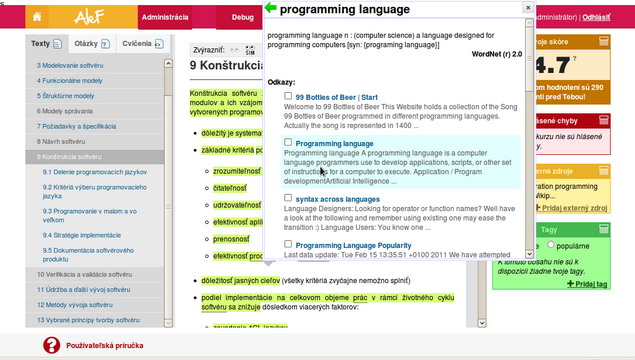Image resolution: width=635 pixels, height=360 pixels.
Task: Open chapter 9.1 Delenie programovacích jazykov
Action: (95, 172)
